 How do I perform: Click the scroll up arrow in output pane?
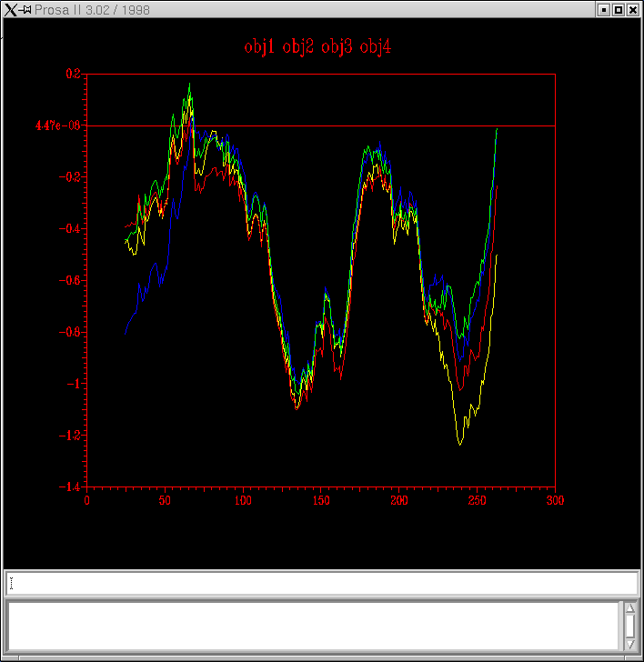click(x=629, y=607)
